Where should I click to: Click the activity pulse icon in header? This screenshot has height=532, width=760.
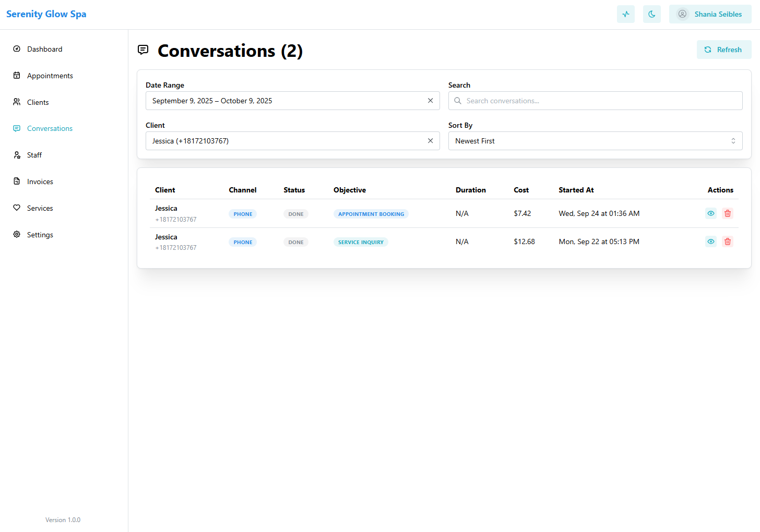(x=625, y=14)
